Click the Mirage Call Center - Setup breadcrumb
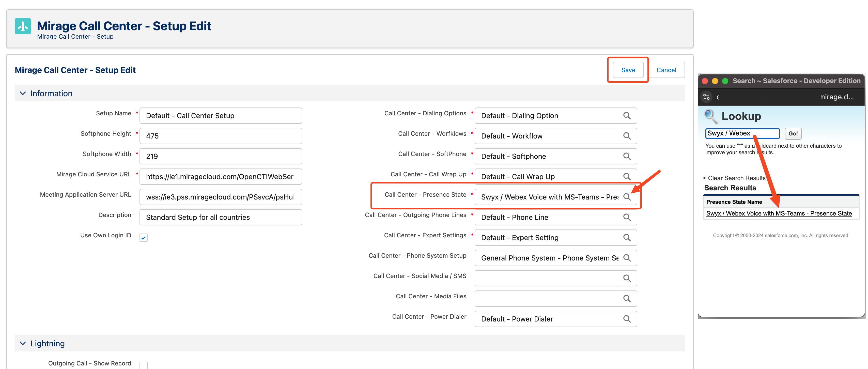The image size is (868, 369). coord(75,36)
